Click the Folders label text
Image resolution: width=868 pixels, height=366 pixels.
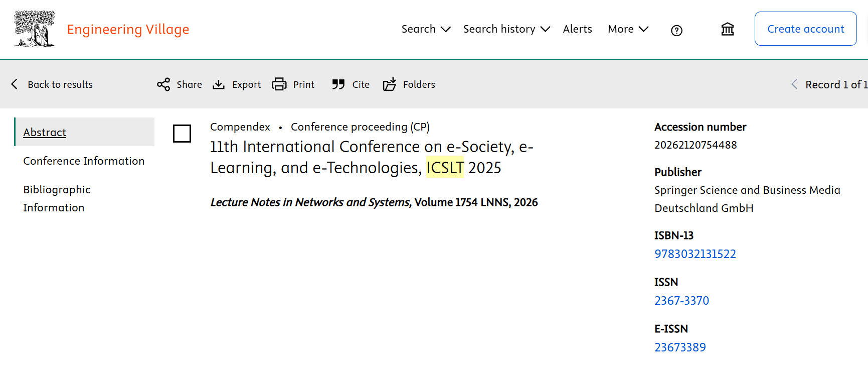(419, 84)
